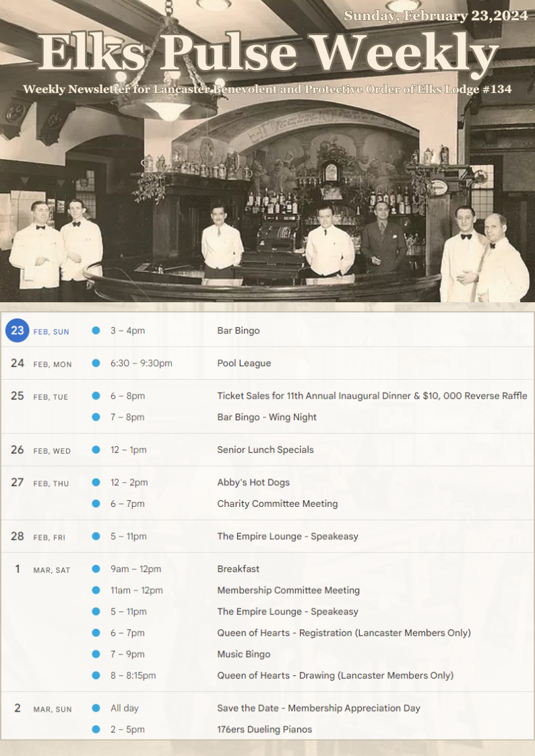Click the All day time entry
This screenshot has width=535, height=756.
pos(125,708)
